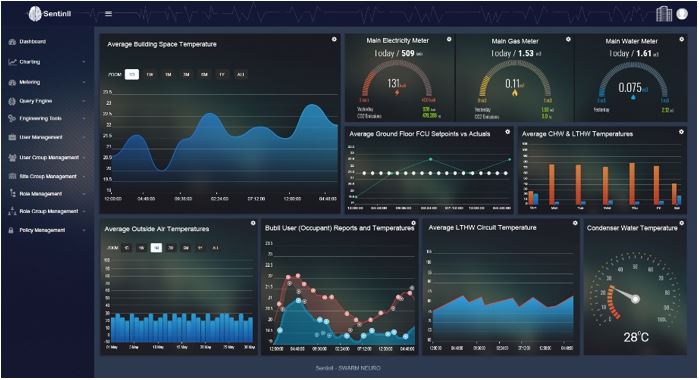
Task: Open settings gear on Condenser Water Temperature
Action: pos(682,223)
